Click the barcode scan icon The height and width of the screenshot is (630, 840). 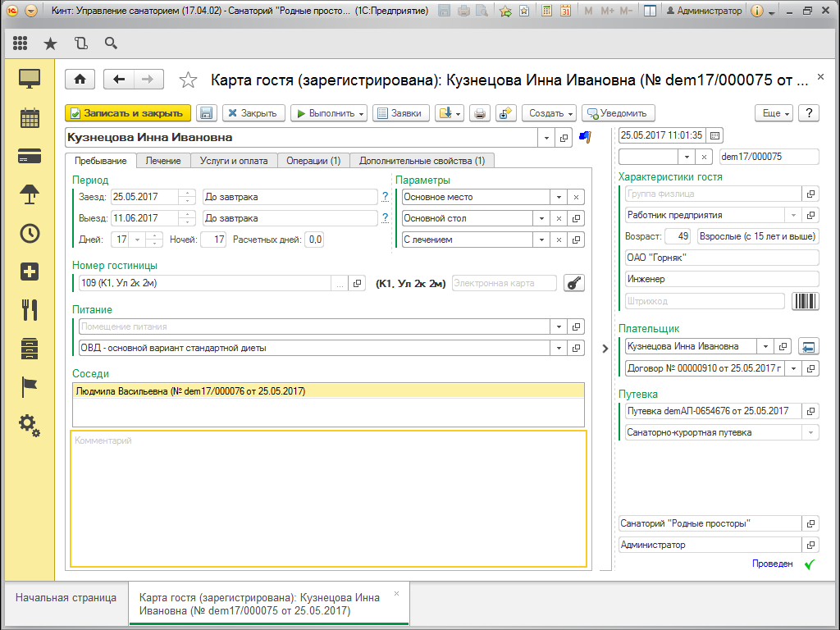click(x=805, y=302)
